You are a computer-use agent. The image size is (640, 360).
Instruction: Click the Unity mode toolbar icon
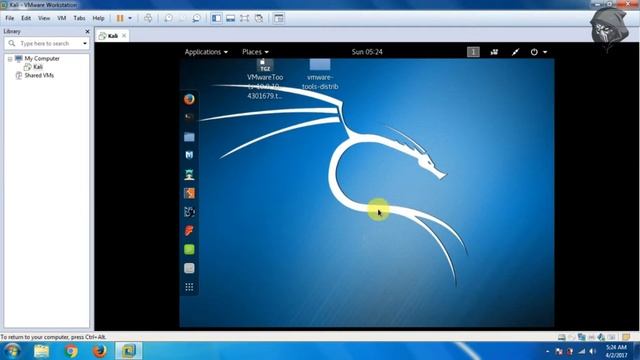pos(259,18)
